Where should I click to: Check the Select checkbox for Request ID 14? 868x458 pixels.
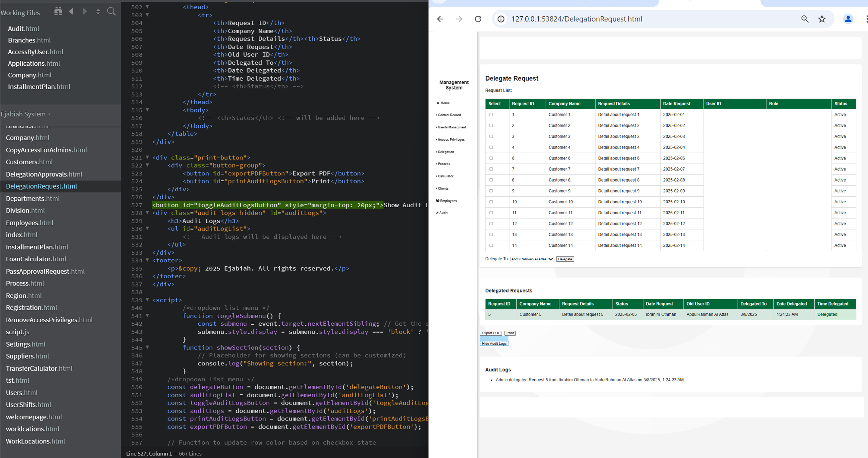pyautogui.click(x=491, y=245)
